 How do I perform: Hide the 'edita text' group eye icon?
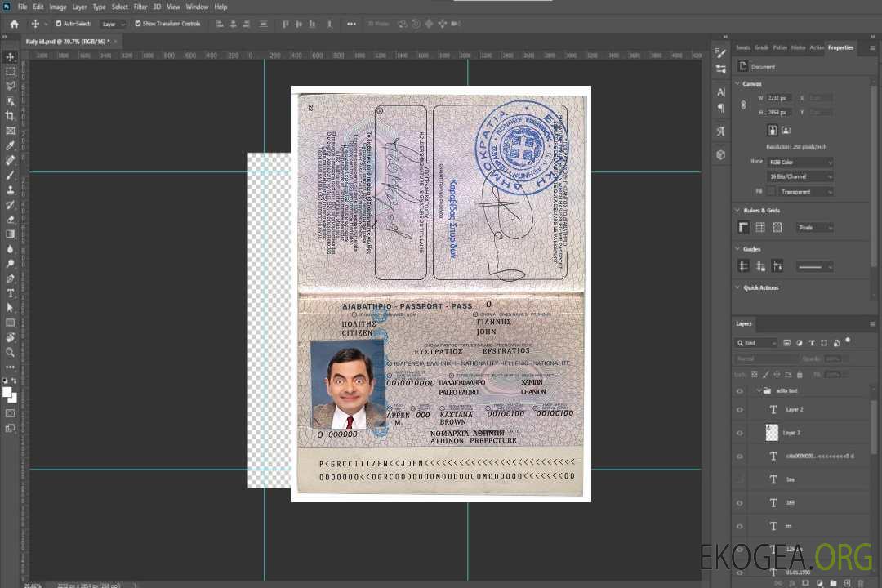[740, 391]
